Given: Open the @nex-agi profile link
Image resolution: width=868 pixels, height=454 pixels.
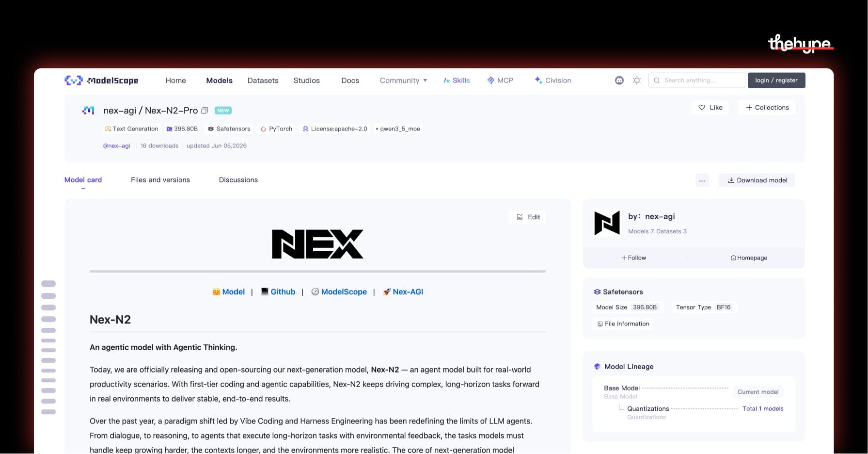Looking at the screenshot, I should click(116, 146).
